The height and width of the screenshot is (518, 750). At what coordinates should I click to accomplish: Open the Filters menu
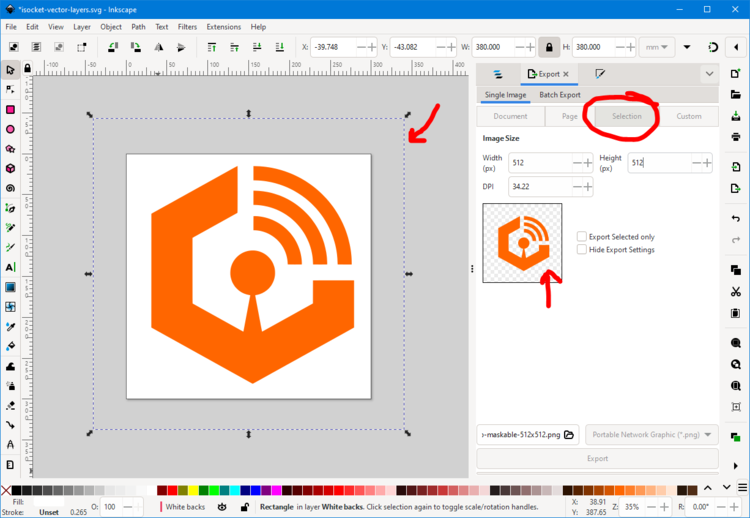[187, 27]
